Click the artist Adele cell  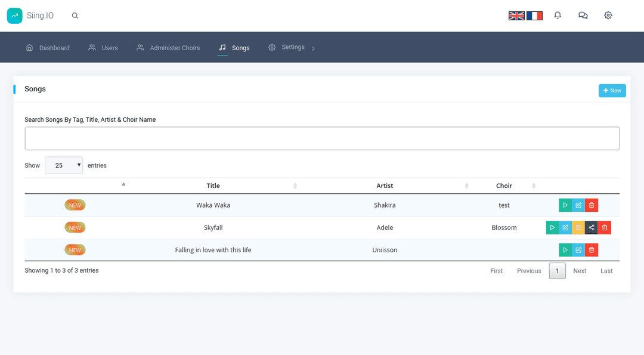coord(385,227)
